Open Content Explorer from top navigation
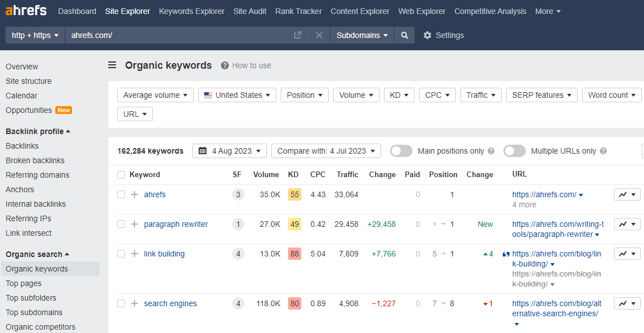 (360, 11)
